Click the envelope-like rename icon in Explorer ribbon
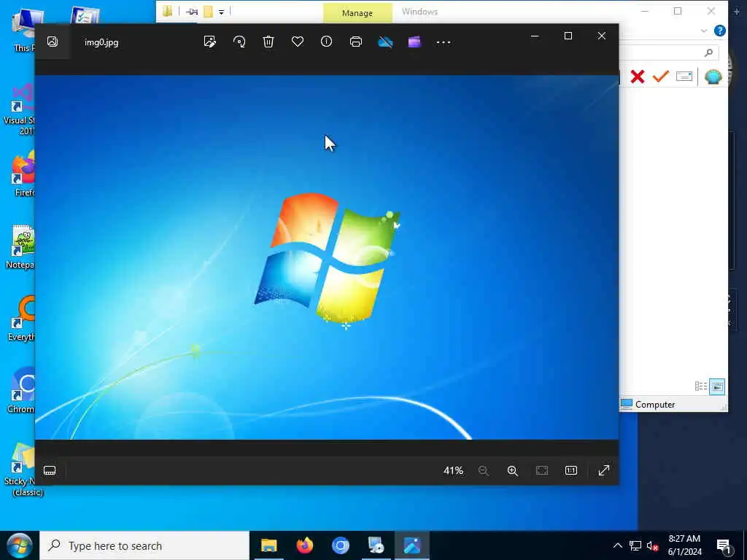747x560 pixels. click(684, 76)
